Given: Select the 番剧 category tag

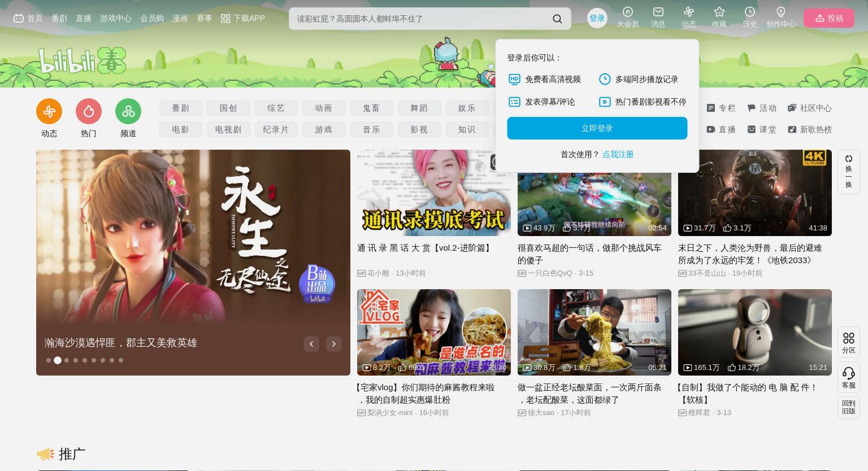Looking at the screenshot, I should [181, 108].
